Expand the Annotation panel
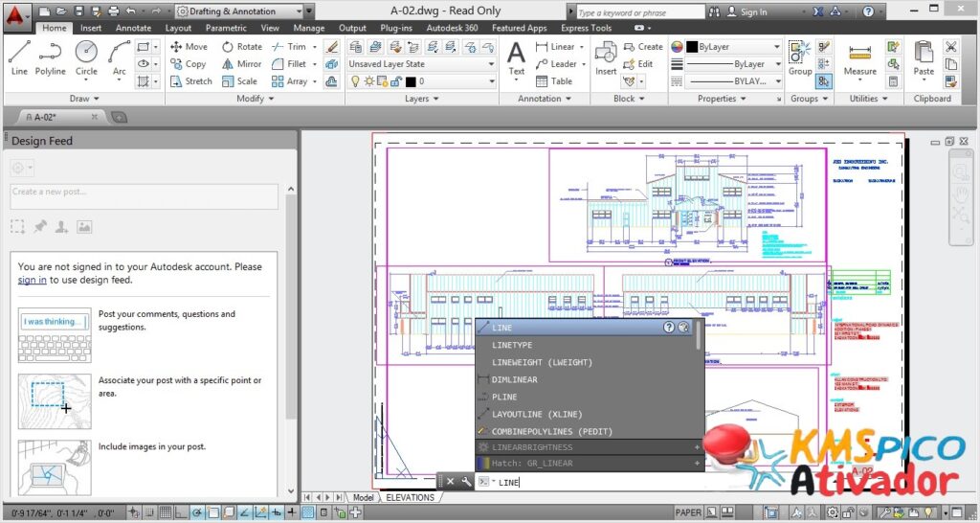The height and width of the screenshot is (523, 980). click(x=545, y=99)
